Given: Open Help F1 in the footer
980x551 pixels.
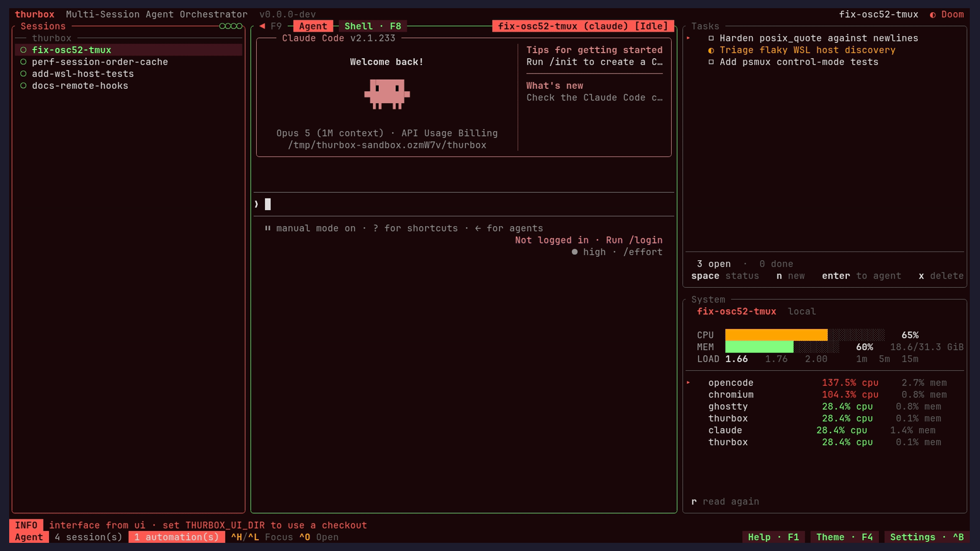Looking at the screenshot, I should tap(773, 537).
